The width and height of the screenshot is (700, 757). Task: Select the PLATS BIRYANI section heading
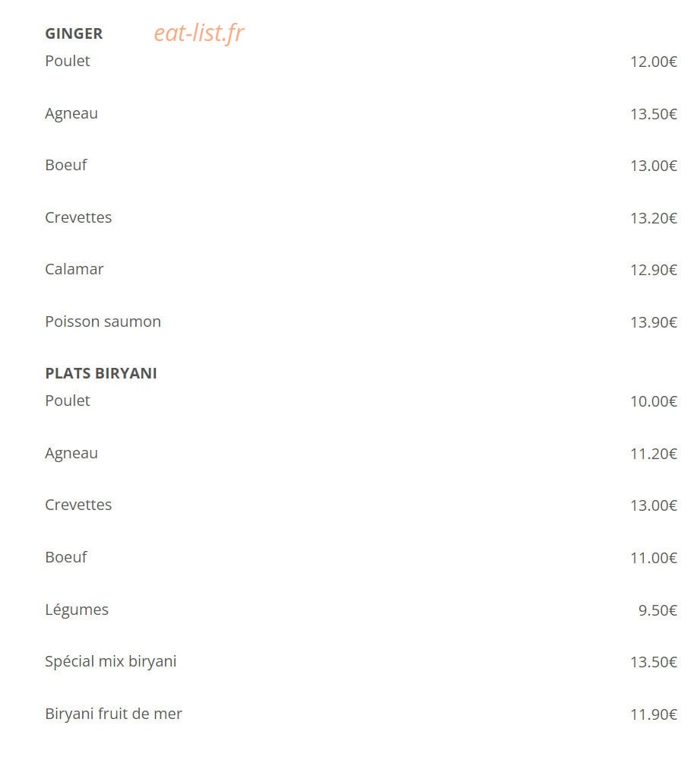[101, 373]
